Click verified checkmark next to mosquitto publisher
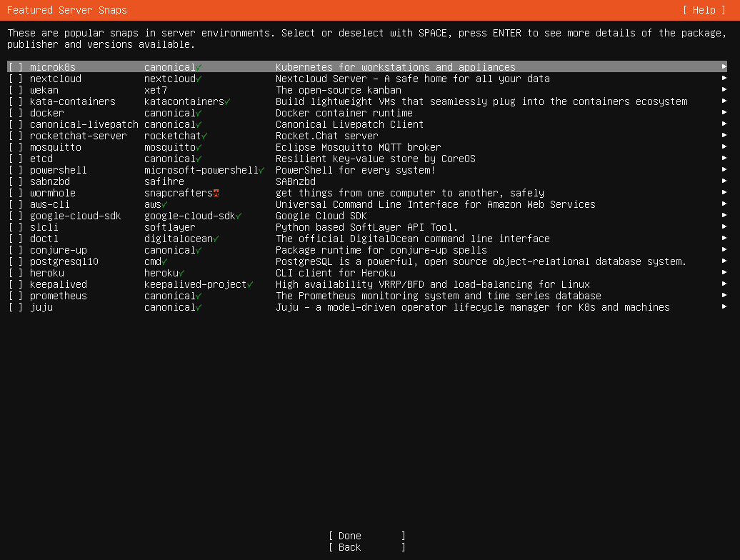 (199, 148)
